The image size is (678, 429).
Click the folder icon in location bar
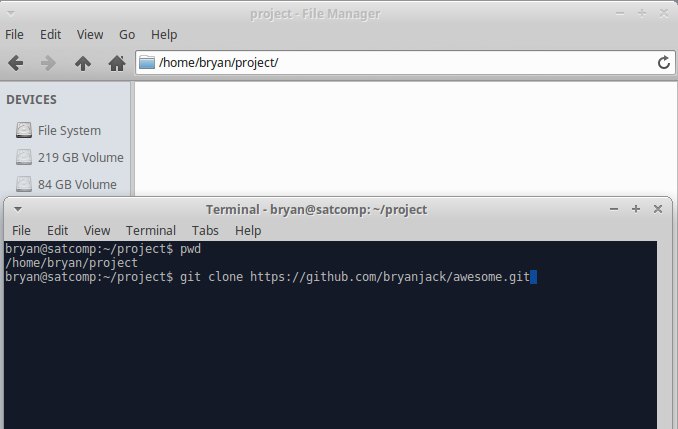pyautogui.click(x=147, y=62)
